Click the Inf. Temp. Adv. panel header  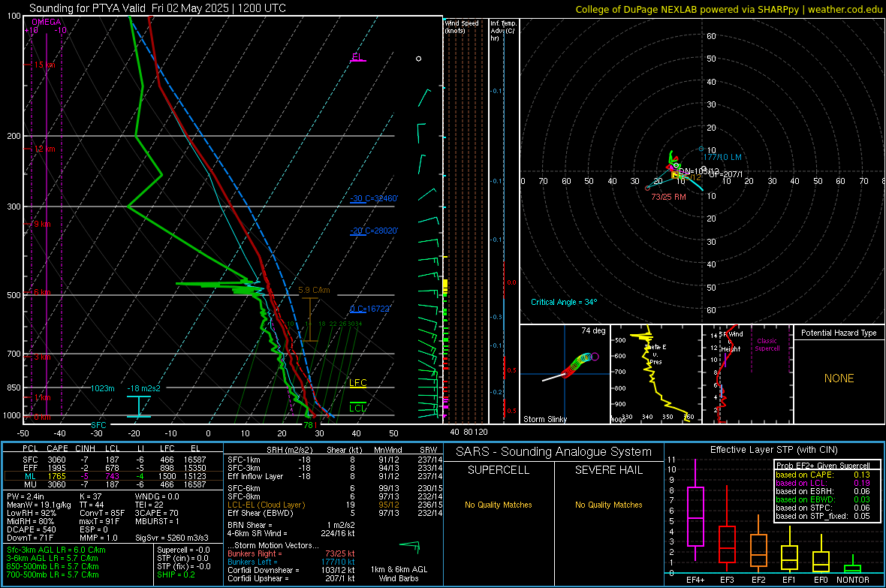503,31
